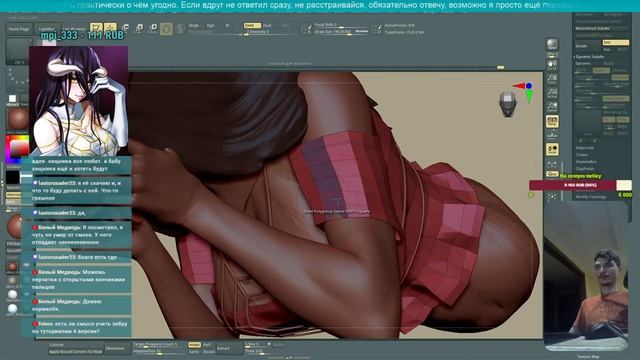
Task: Open the LightBox browser
Action: coord(47,29)
